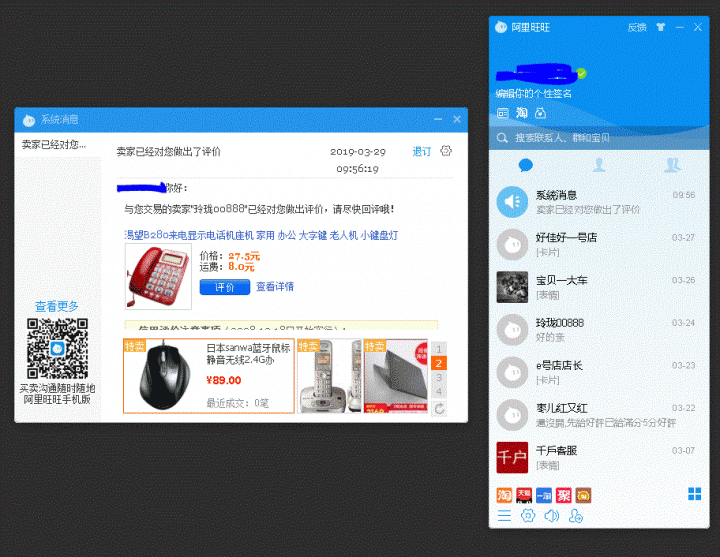This screenshot has width=720, height=557.
Task: Click 编辑你的个性签名 signature text
Action: tap(534, 94)
